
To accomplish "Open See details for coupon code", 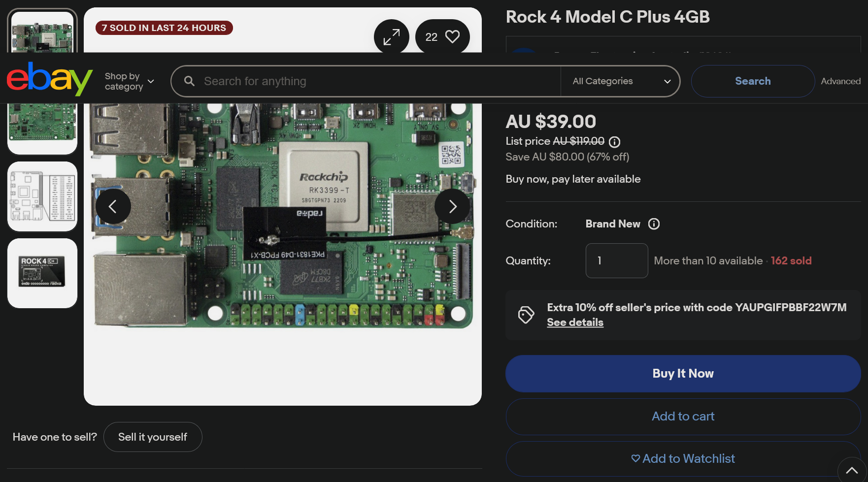I will tap(575, 322).
